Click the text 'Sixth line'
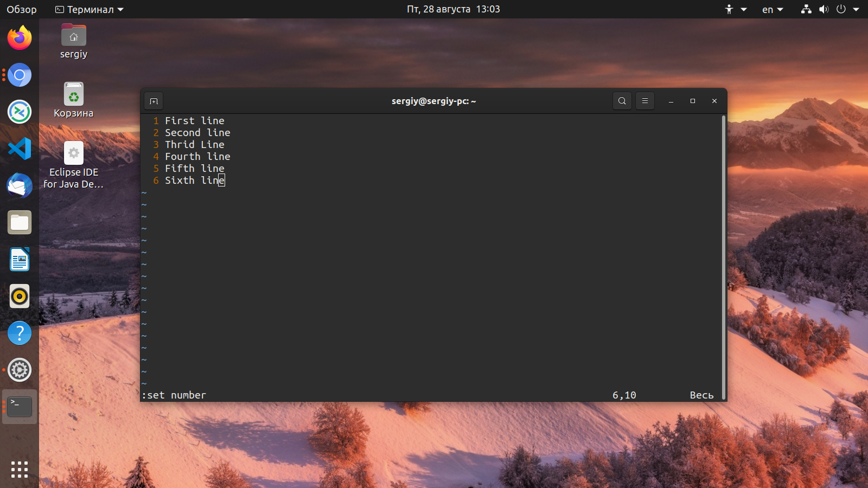 [x=195, y=180]
